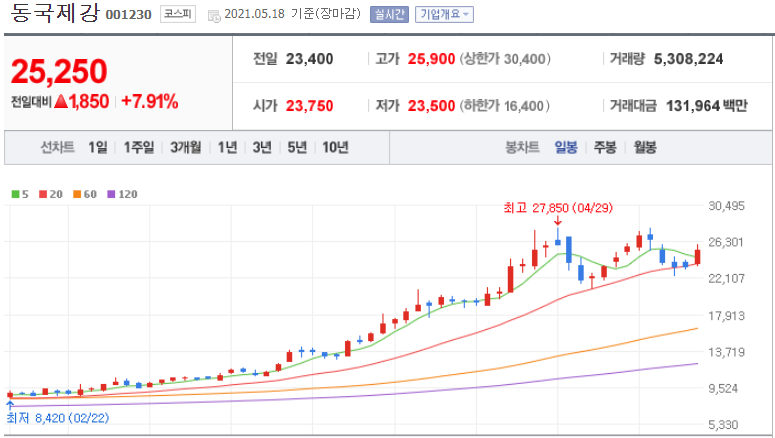Switch to 일봉 daily candle chart
The height and width of the screenshot is (438, 775).
[x=566, y=147]
